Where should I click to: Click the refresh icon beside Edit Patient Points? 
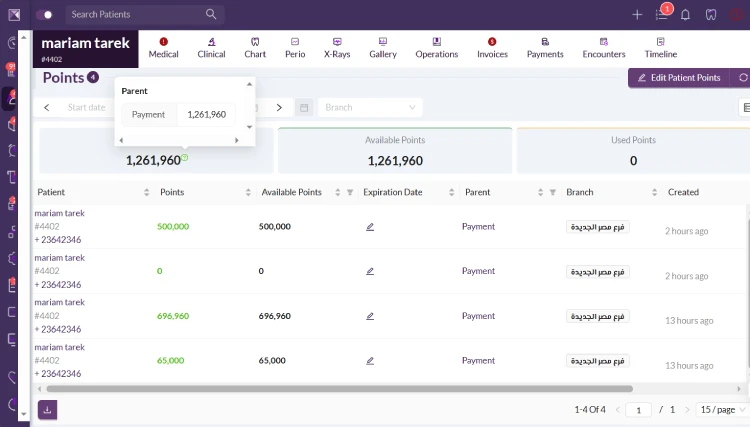point(742,78)
